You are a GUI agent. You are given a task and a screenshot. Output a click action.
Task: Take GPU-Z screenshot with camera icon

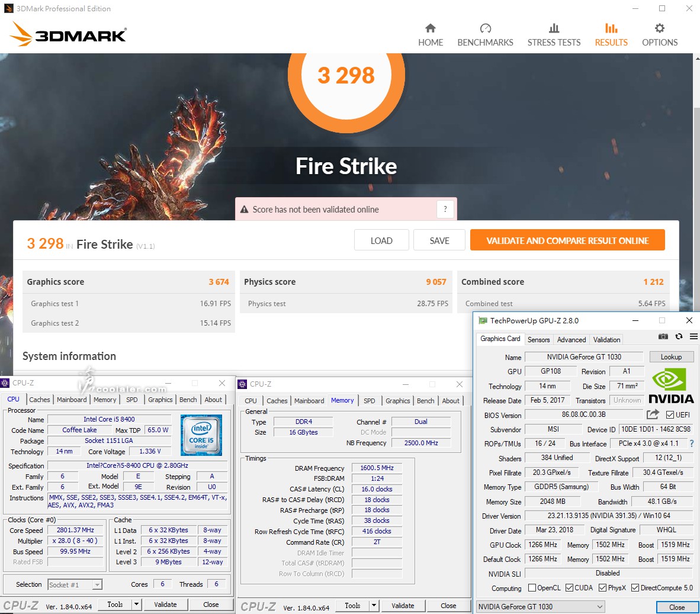(663, 336)
